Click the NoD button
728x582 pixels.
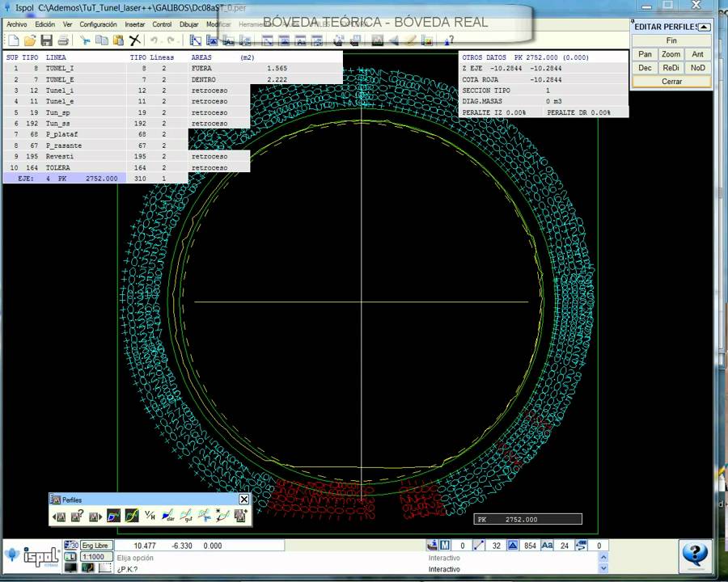pos(697,67)
